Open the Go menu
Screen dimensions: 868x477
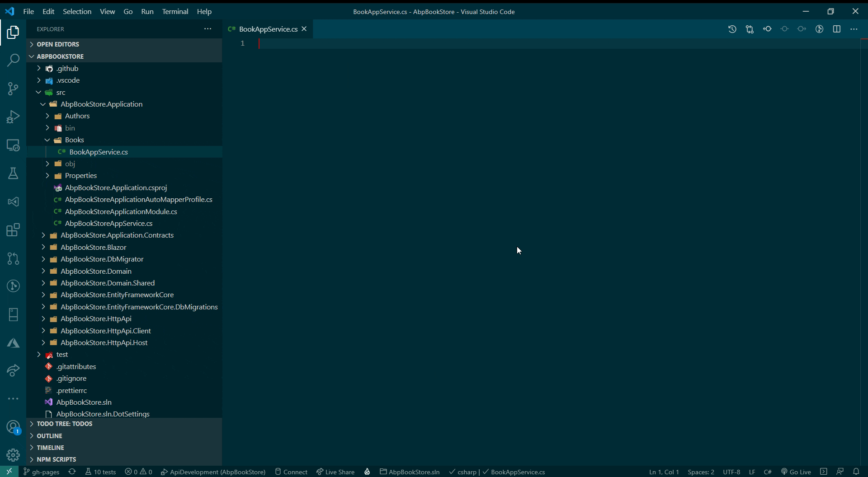[128, 11]
